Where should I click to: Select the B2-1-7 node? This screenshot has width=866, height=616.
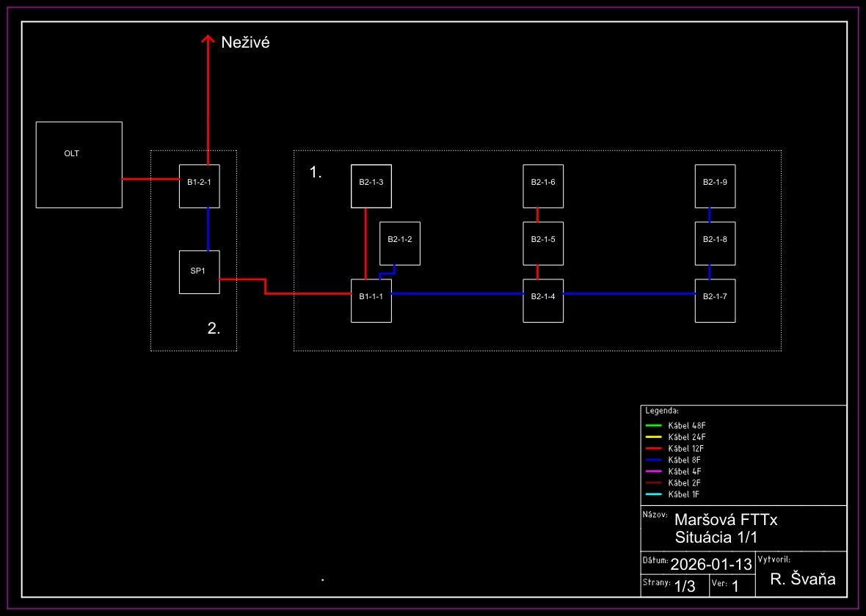(715, 301)
